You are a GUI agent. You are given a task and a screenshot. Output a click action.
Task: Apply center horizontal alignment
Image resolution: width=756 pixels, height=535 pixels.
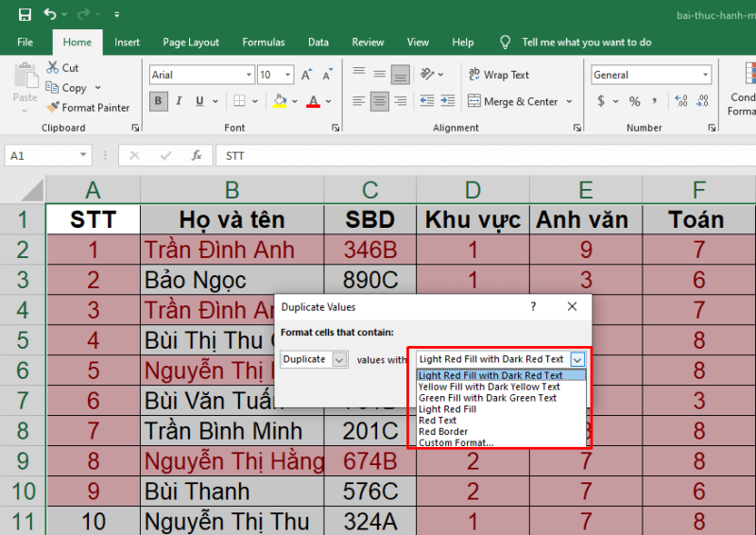point(380,101)
